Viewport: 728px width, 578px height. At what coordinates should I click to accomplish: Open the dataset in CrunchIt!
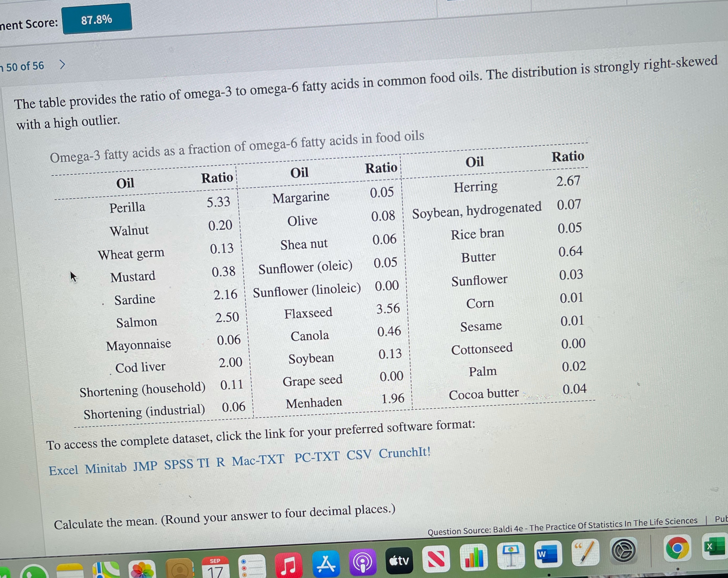[404, 452]
